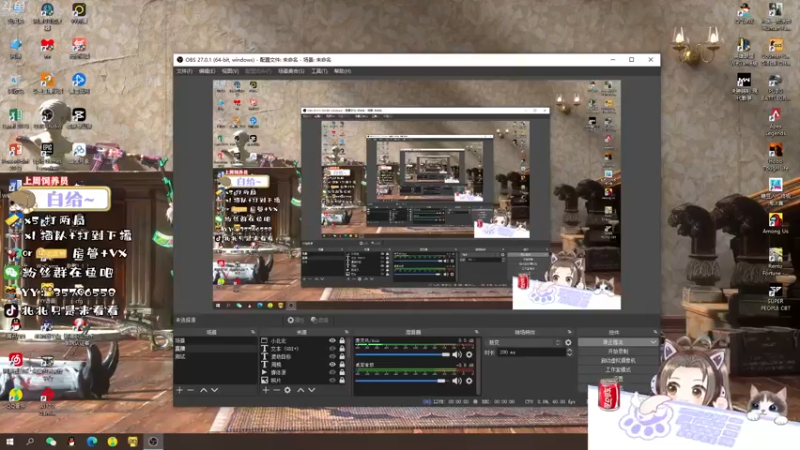Add a new source with the plus icon
This screenshot has height=450, width=800.
tap(266, 390)
